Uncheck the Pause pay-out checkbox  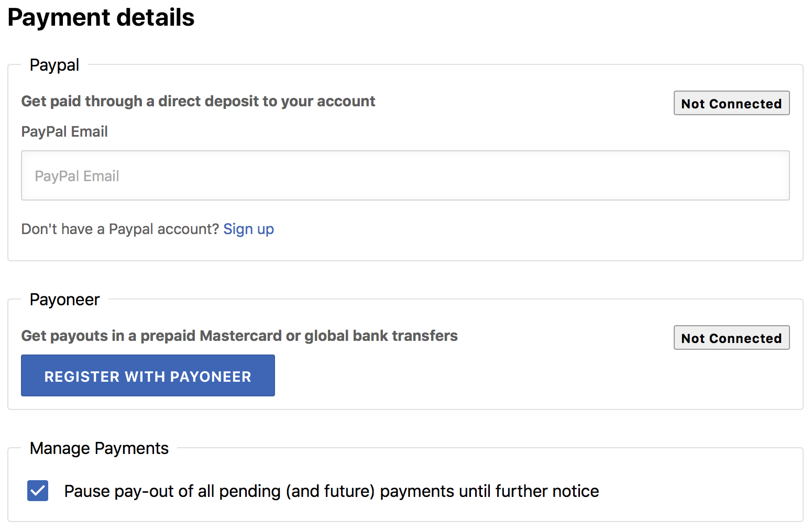tap(38, 491)
